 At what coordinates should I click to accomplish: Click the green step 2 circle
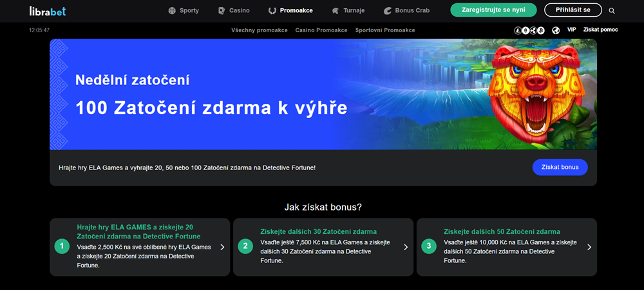pyautogui.click(x=245, y=246)
